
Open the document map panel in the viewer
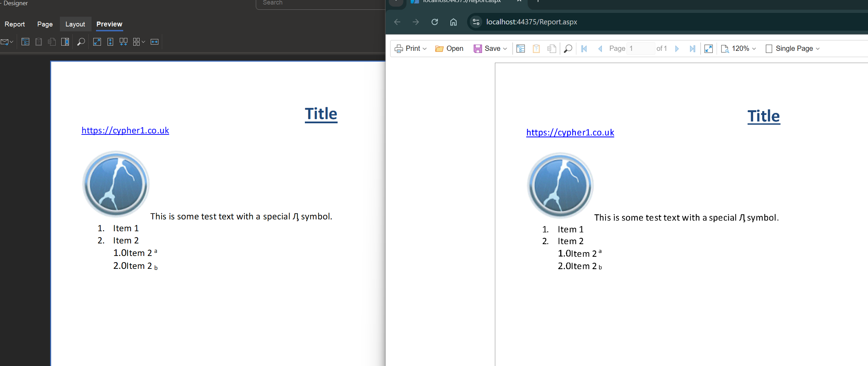coord(521,48)
